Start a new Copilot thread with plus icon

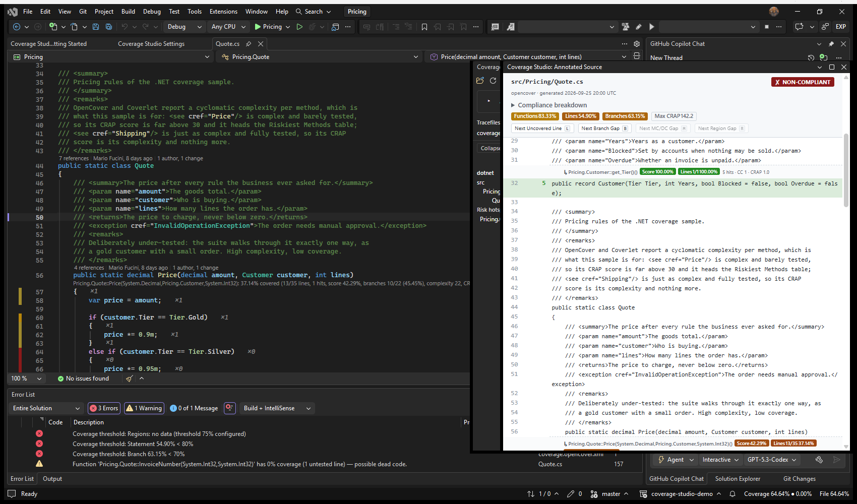coord(823,57)
